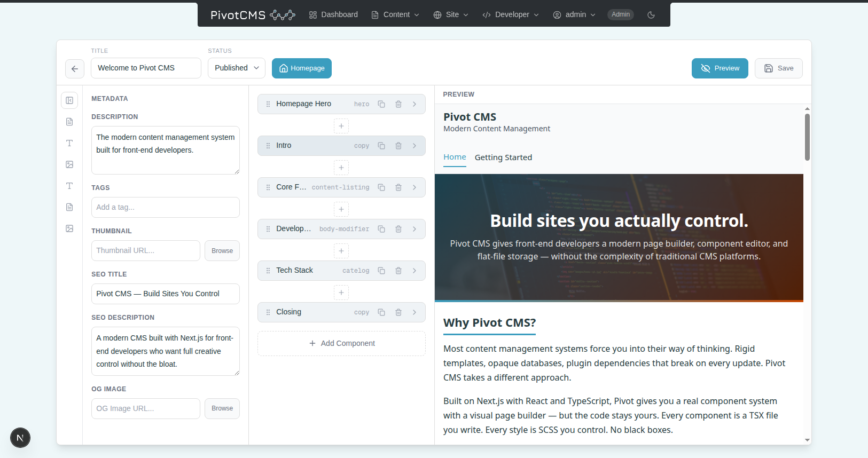
Task: Open Getting Started link in preview
Action: [x=503, y=157]
